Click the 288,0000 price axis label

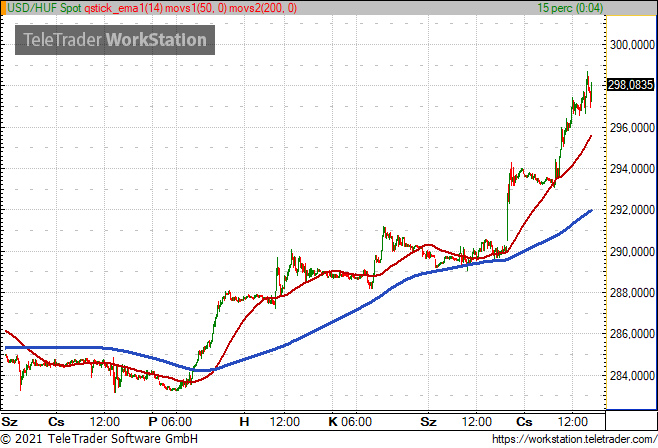click(632, 293)
